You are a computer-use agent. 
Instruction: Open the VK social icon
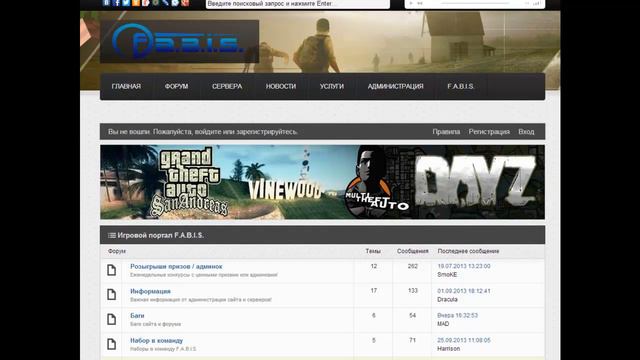pos(106,3)
